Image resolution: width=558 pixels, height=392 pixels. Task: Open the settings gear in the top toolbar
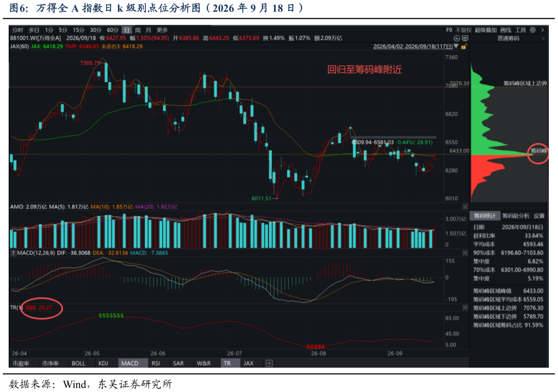pos(533,30)
